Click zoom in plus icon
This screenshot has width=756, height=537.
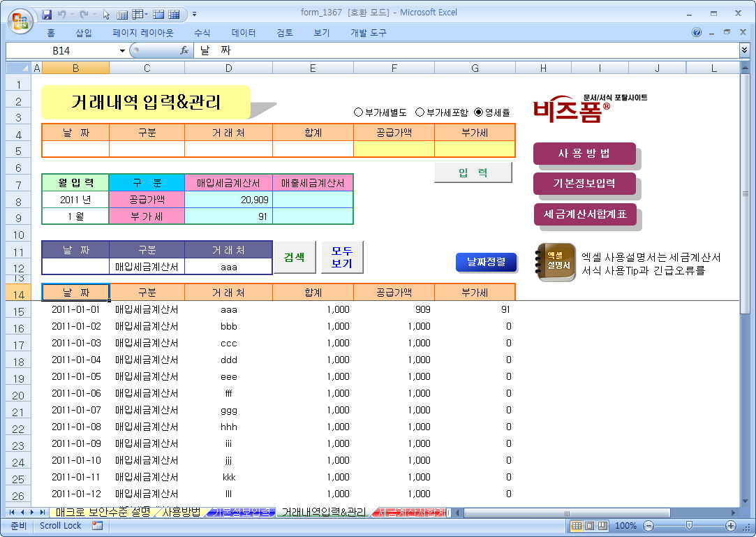(x=731, y=526)
